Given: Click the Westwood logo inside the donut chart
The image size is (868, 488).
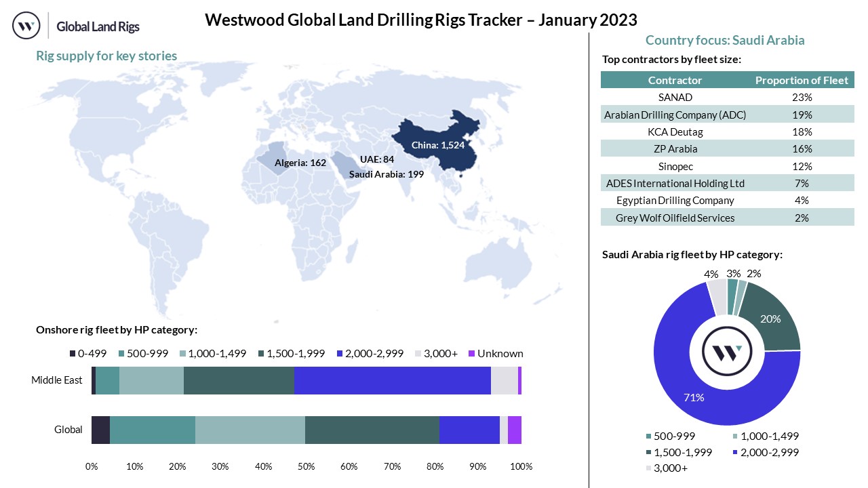Looking at the screenshot, I should coord(726,351).
